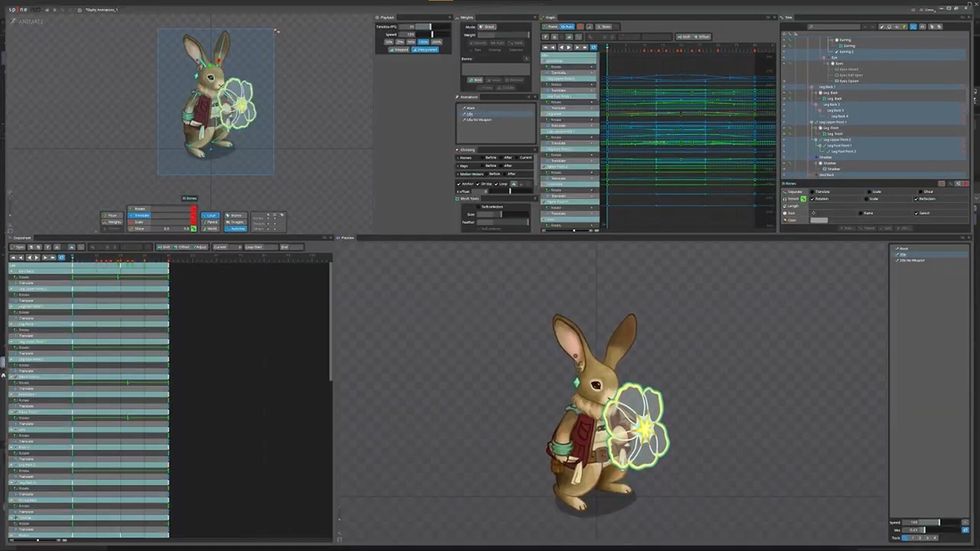Click the Sync button in Dopesheet
This screenshot has width=980, height=551.
click(x=18, y=247)
